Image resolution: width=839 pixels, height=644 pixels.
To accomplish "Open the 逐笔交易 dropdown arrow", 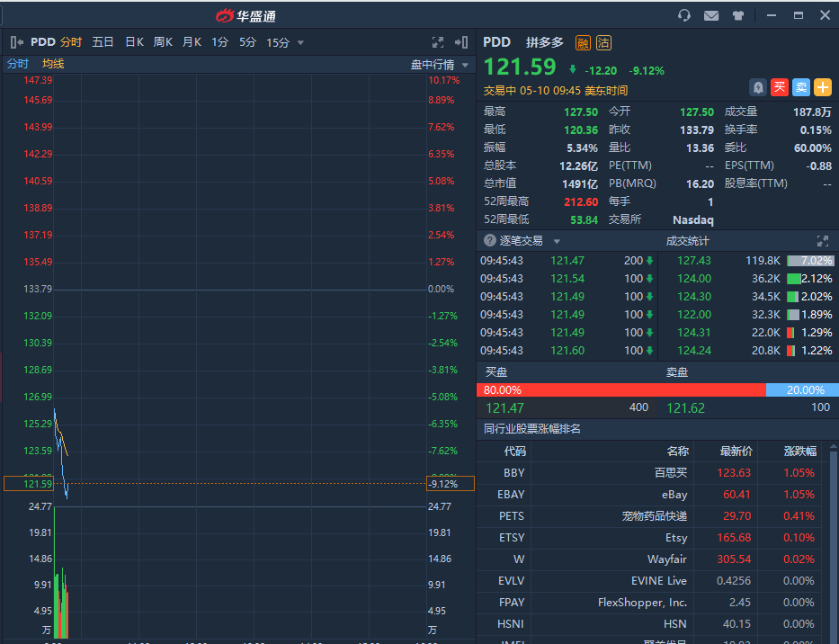I will pyautogui.click(x=557, y=241).
